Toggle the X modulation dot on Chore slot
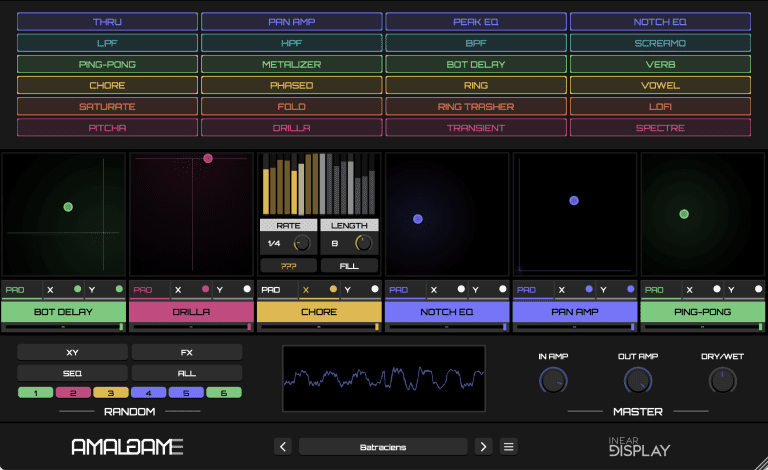The image size is (768, 470). click(333, 289)
